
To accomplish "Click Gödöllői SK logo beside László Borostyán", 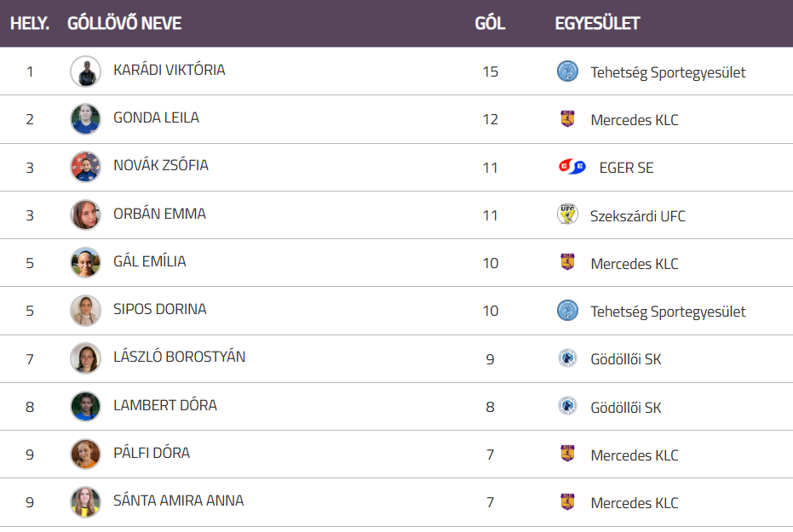I will 567,359.
